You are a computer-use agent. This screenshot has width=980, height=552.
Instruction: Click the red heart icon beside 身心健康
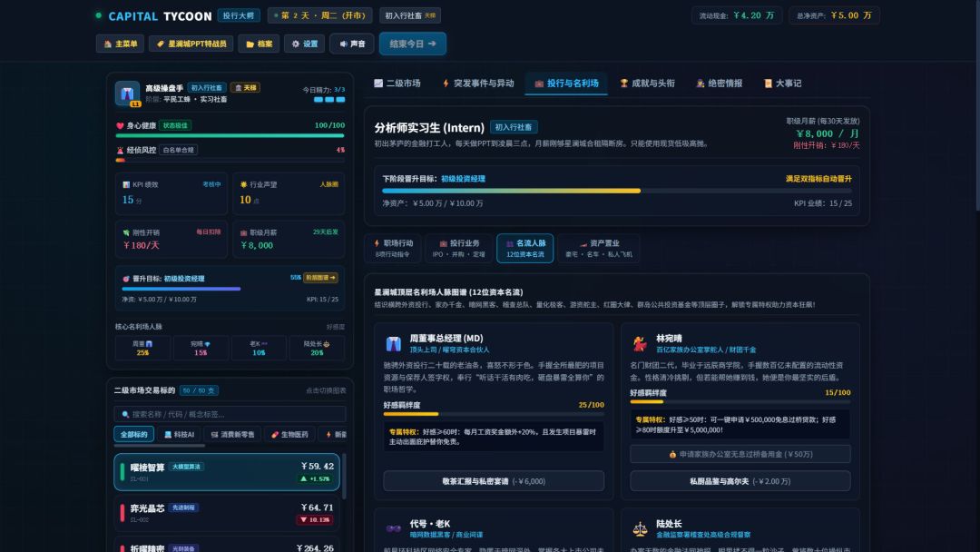[120, 125]
